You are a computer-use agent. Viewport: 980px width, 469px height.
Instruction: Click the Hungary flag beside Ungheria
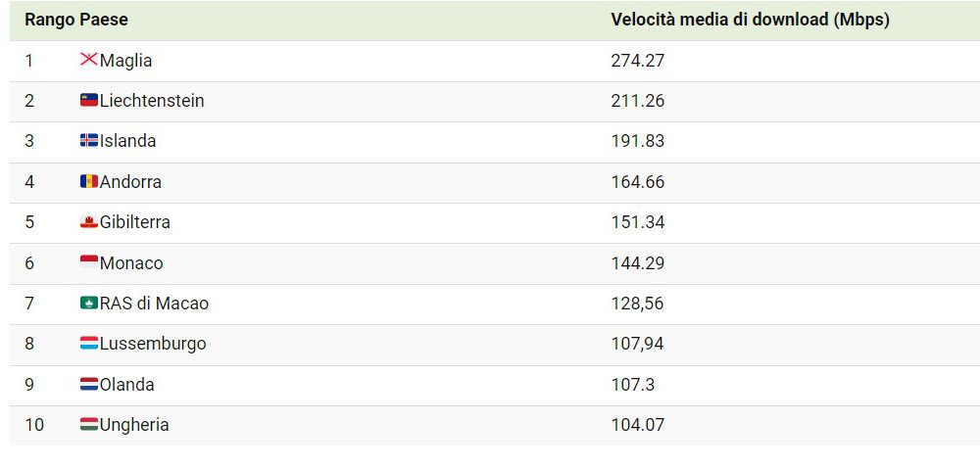coord(89,425)
